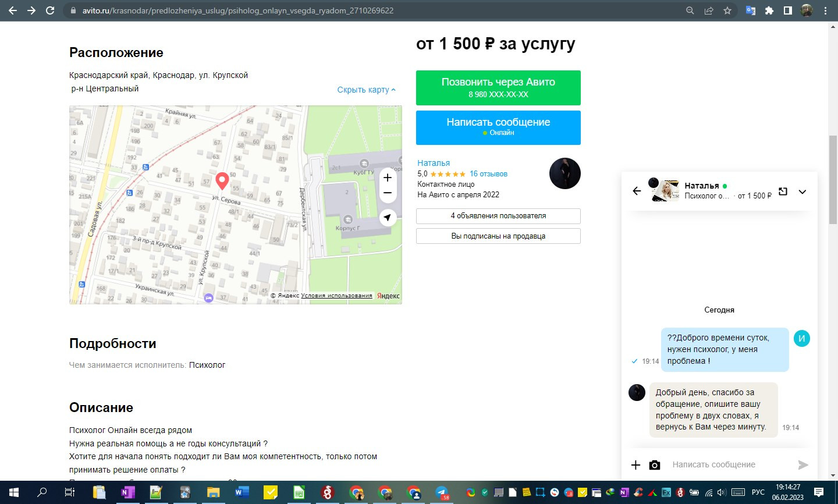Click the reply message 'Добрый день, спасибо'
The width and height of the screenshot is (838, 504).
[713, 410]
